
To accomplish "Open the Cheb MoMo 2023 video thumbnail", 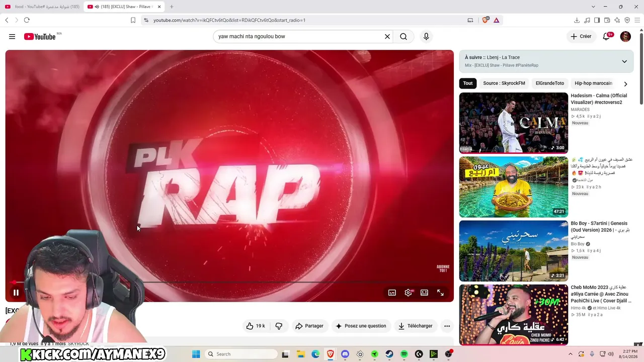I will [513, 315].
